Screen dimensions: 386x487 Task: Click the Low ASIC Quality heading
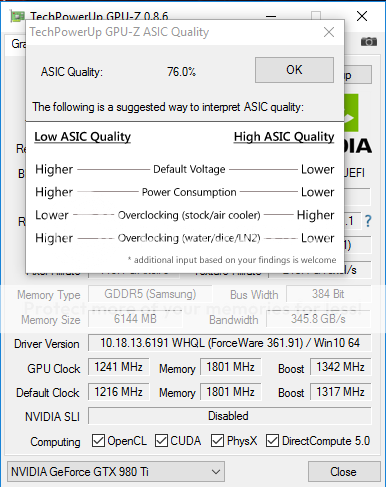point(82,137)
